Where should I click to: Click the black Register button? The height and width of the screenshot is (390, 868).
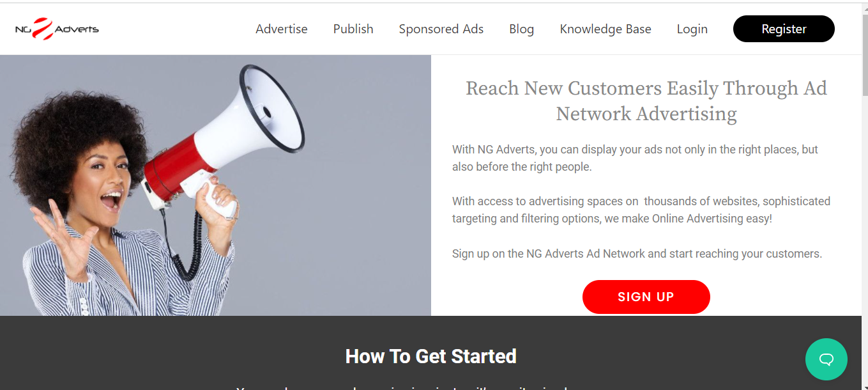click(x=784, y=29)
